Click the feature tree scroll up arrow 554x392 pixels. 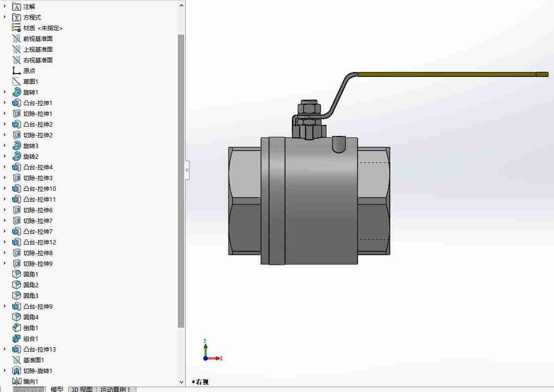[x=181, y=6]
